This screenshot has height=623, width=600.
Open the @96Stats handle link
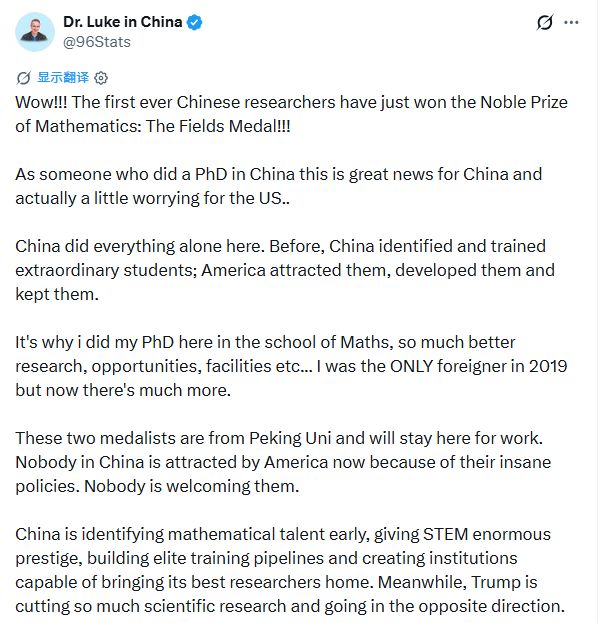[97, 42]
